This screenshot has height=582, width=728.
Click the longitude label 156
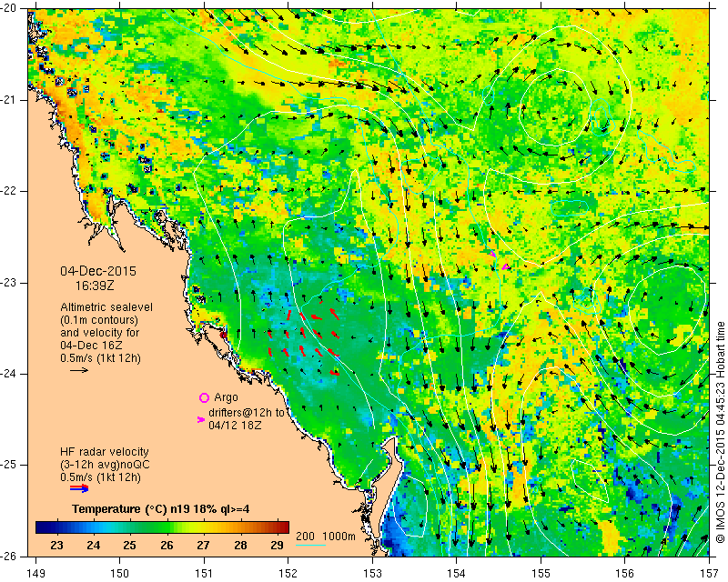[x=625, y=574]
